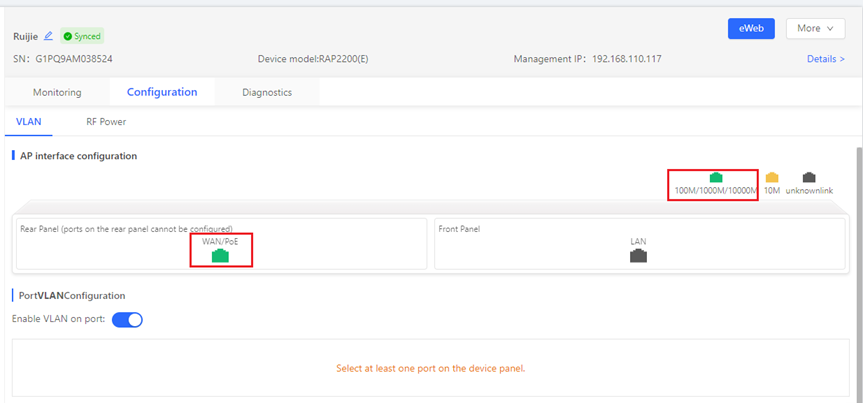Click the unknownlink legend label

[x=809, y=190]
